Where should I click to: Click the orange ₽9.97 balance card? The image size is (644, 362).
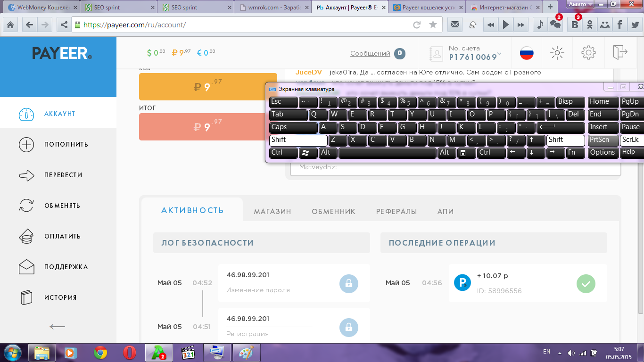pyautogui.click(x=208, y=87)
